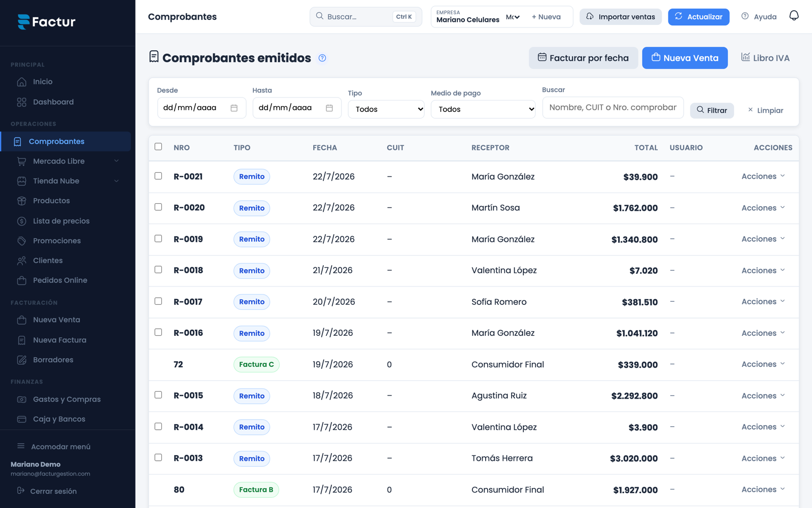Click the Hasta date calendar icon
812x508 pixels.
[329, 108]
